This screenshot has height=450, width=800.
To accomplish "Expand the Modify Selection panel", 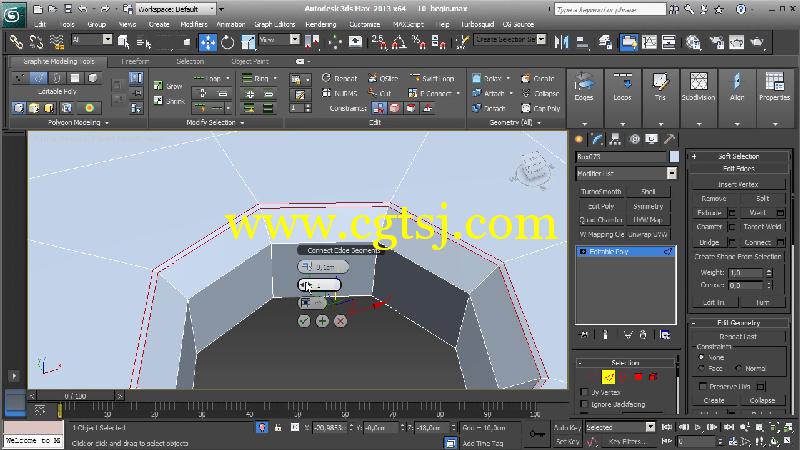I will pos(215,122).
